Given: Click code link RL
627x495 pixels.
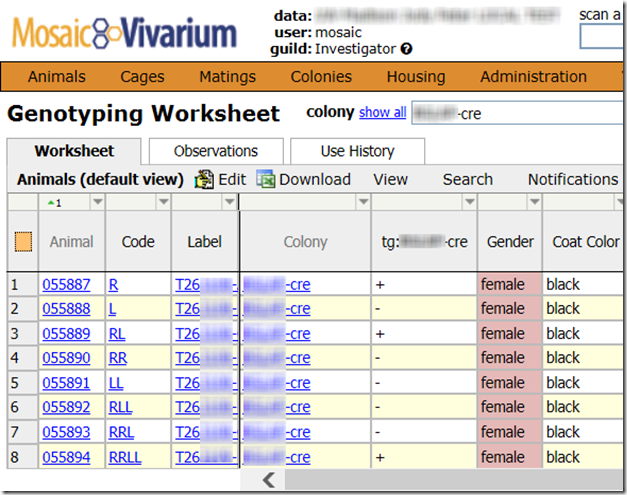Looking at the screenshot, I should coord(117,333).
